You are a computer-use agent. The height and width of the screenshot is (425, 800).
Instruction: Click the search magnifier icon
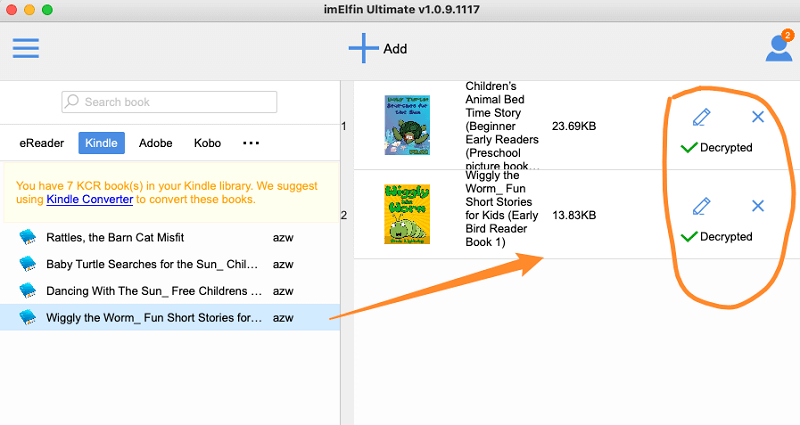click(72, 101)
